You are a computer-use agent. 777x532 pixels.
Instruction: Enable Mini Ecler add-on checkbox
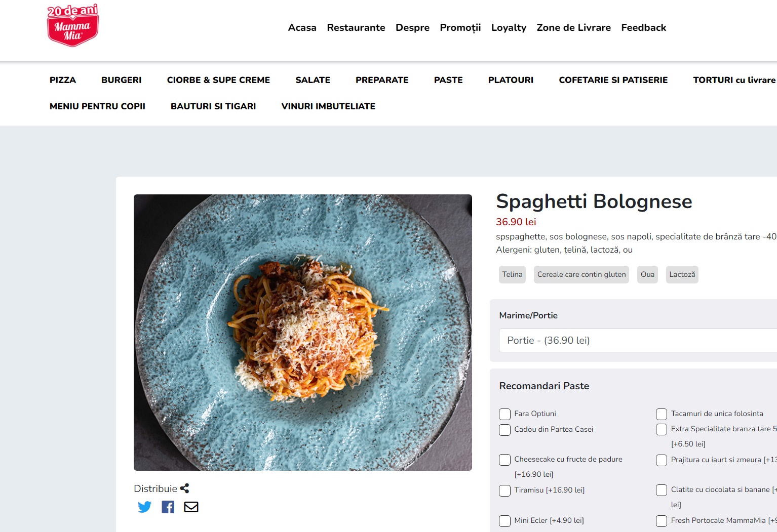pyautogui.click(x=504, y=521)
